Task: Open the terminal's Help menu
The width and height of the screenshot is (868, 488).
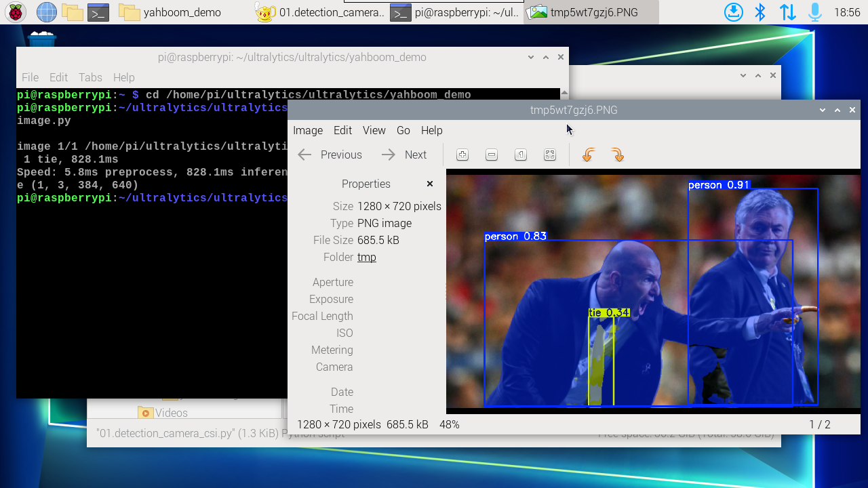Action: tap(124, 77)
